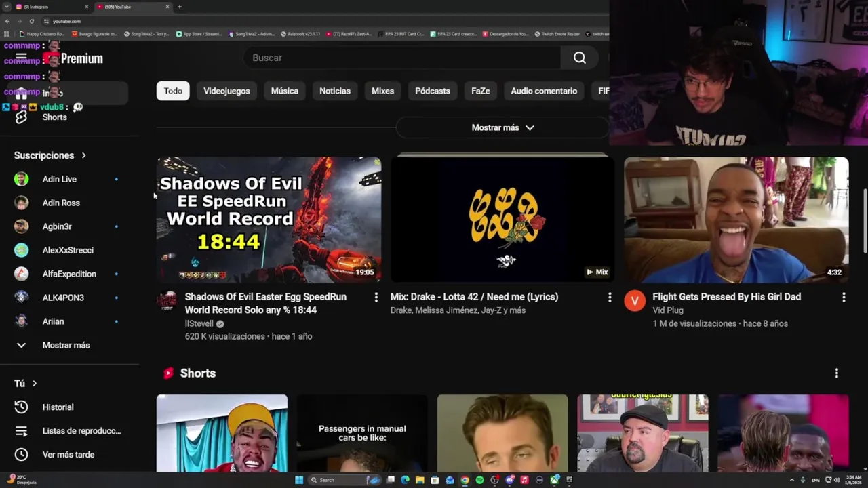Open File Explorer from the taskbar
Image resolution: width=868 pixels, height=488 pixels.
pos(420,480)
